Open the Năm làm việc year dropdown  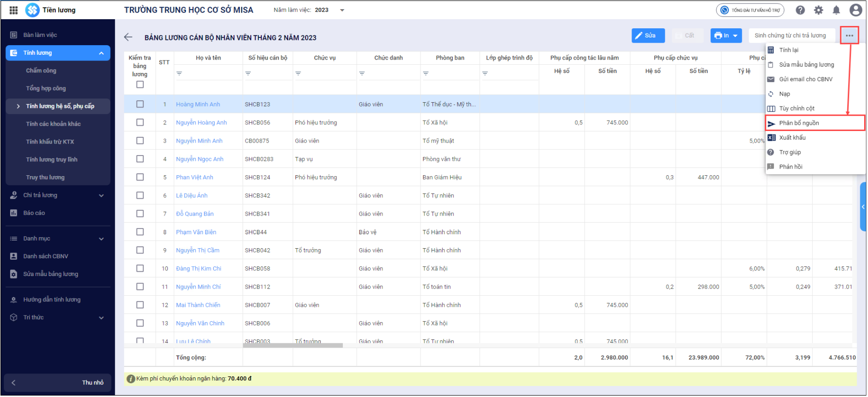[x=342, y=10]
